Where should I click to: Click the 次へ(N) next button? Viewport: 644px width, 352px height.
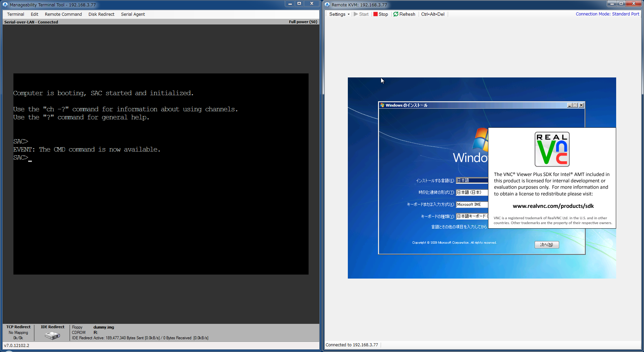547,245
